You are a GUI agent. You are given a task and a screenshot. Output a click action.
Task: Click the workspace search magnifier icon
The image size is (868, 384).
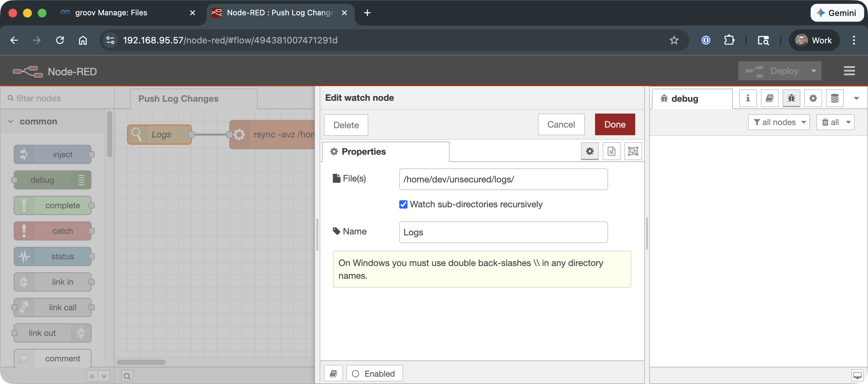pyautogui.click(x=127, y=376)
